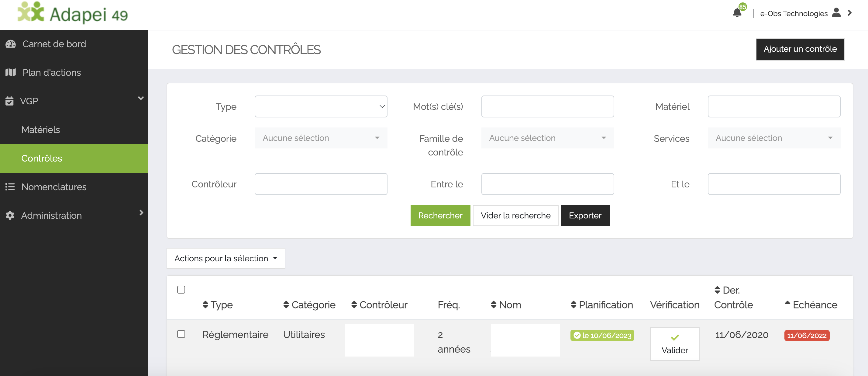The image size is (868, 376).
Task: Click the Adapei 49 logo
Action: [72, 13]
